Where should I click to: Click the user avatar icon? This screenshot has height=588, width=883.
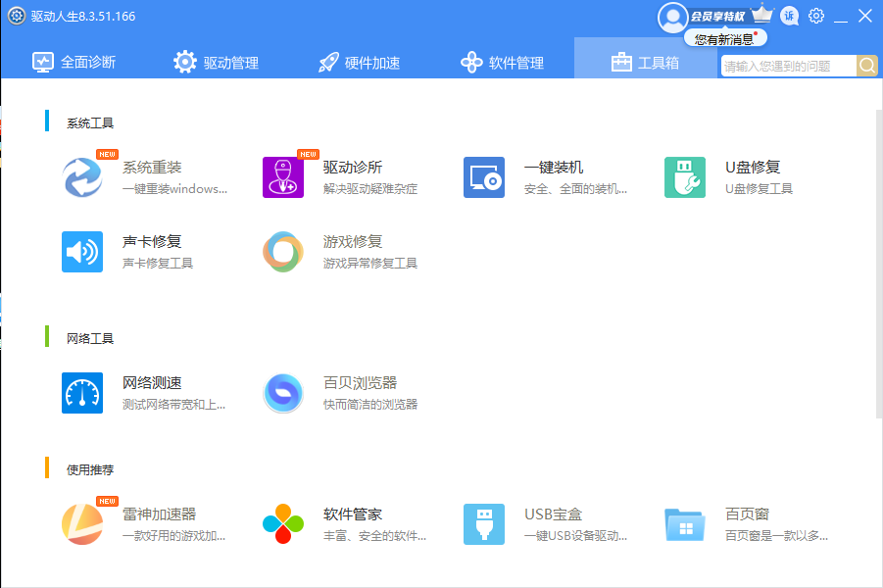pos(672,18)
